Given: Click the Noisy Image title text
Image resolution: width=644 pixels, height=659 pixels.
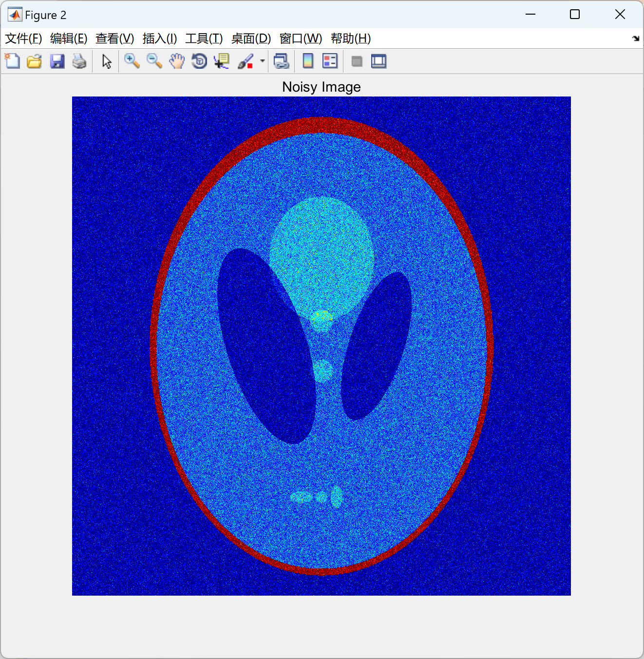Looking at the screenshot, I should pyautogui.click(x=322, y=87).
